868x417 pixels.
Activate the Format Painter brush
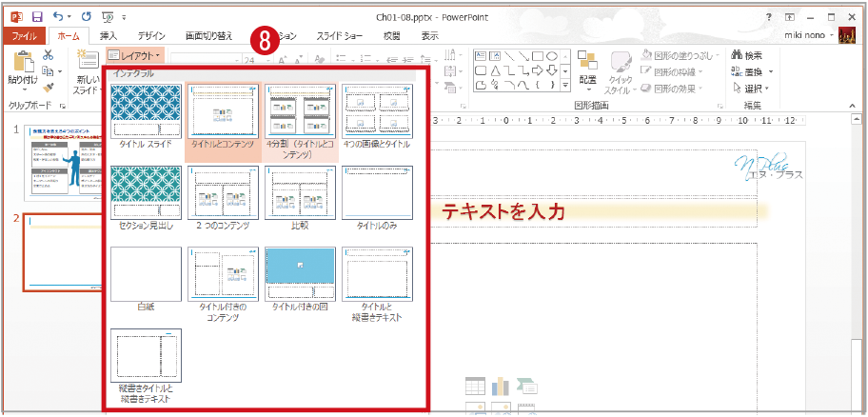click(x=48, y=87)
